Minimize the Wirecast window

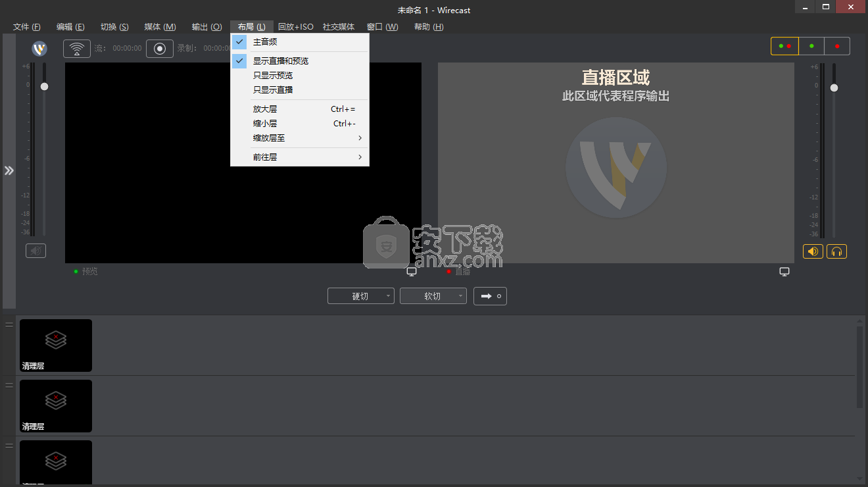click(x=805, y=7)
